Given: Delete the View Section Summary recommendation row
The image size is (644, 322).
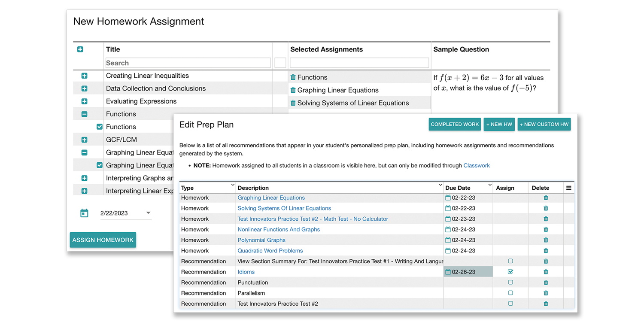Looking at the screenshot, I should click(x=546, y=261).
